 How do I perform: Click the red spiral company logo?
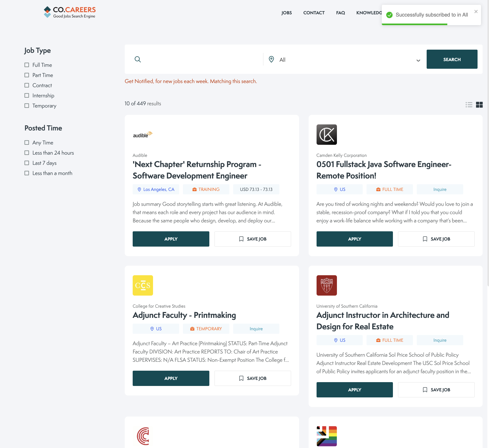pyautogui.click(x=143, y=436)
